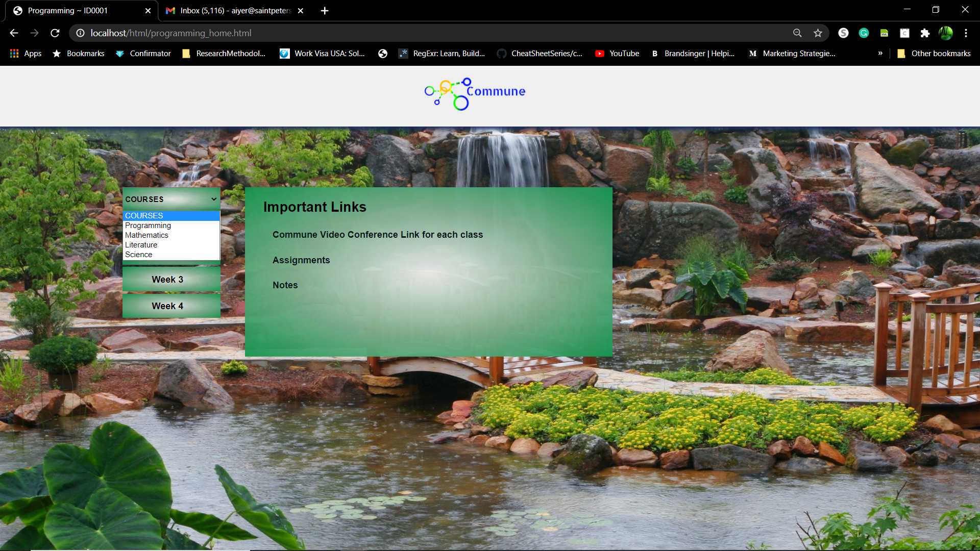Click the Commune logo

[475, 94]
